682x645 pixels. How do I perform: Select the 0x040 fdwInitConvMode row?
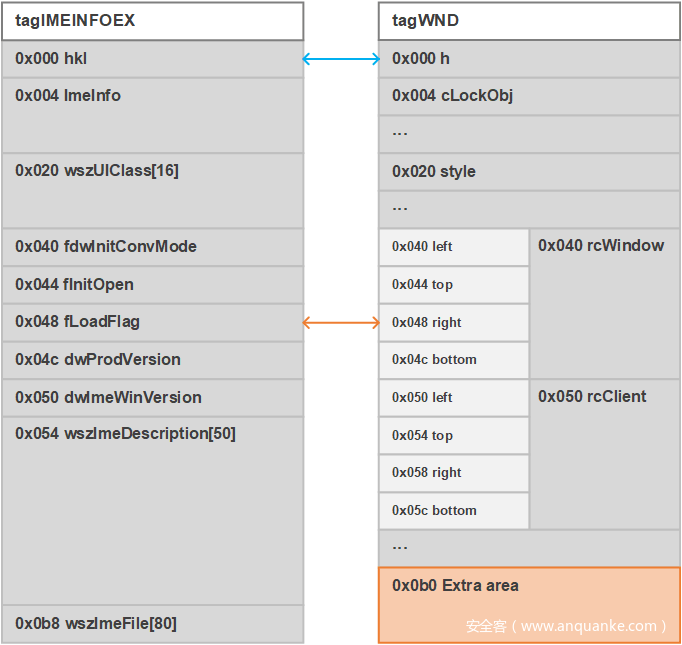152,247
